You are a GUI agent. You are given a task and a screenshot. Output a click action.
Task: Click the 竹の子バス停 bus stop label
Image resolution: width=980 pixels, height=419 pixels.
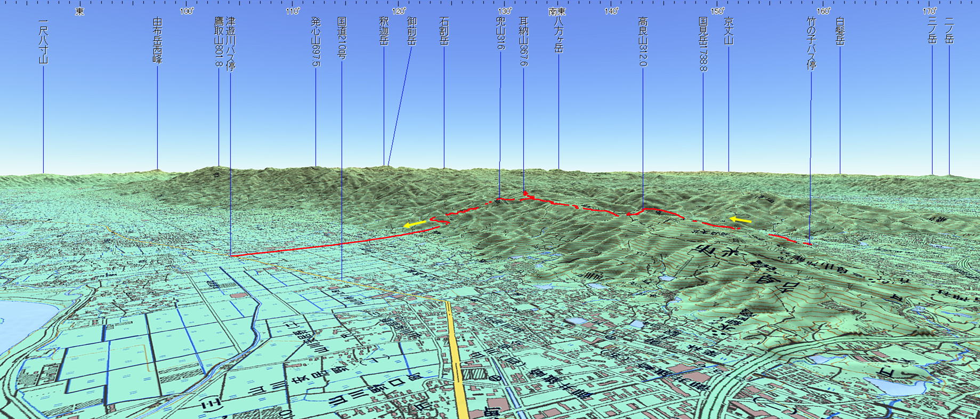(x=811, y=44)
